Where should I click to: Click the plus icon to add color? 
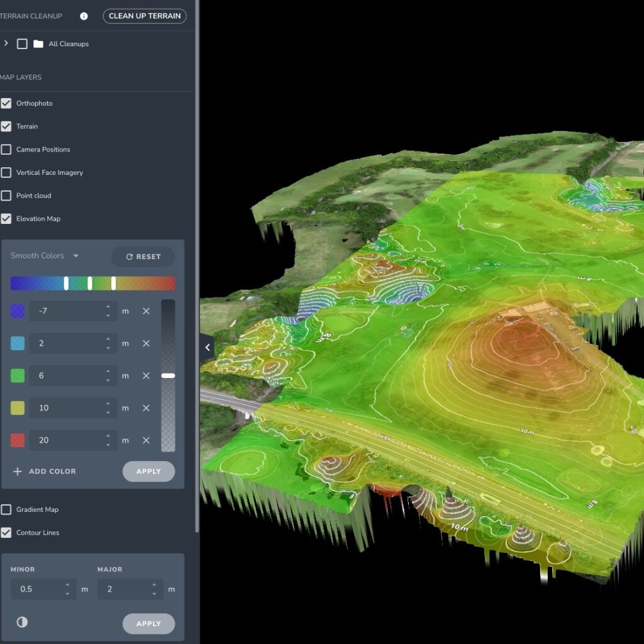pos(18,471)
